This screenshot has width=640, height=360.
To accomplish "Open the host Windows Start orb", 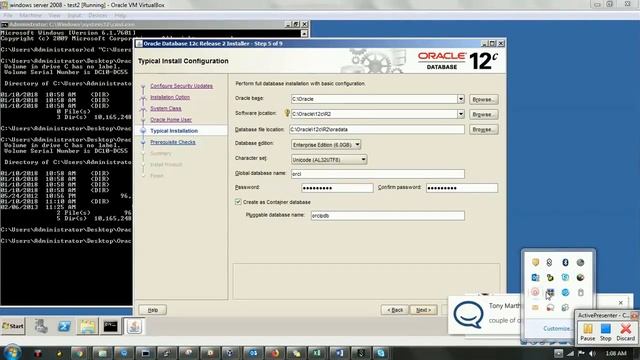I will 12,353.
